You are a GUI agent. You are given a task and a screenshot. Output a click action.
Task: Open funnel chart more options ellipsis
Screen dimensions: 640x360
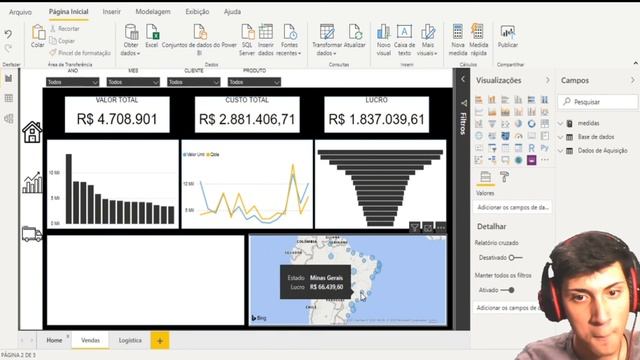441,227
